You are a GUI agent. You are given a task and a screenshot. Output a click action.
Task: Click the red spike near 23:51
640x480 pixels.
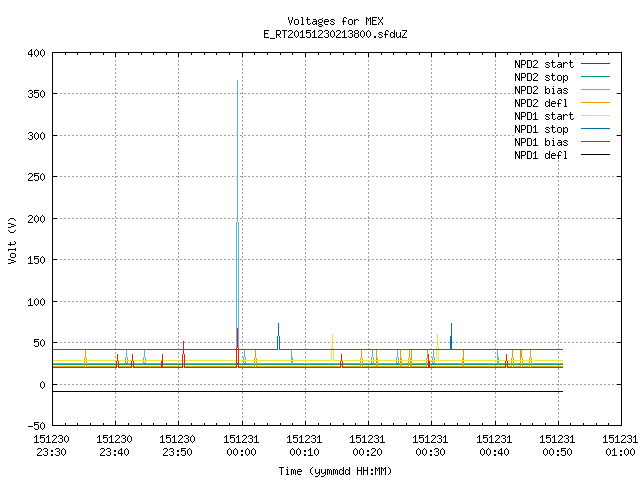click(184, 353)
